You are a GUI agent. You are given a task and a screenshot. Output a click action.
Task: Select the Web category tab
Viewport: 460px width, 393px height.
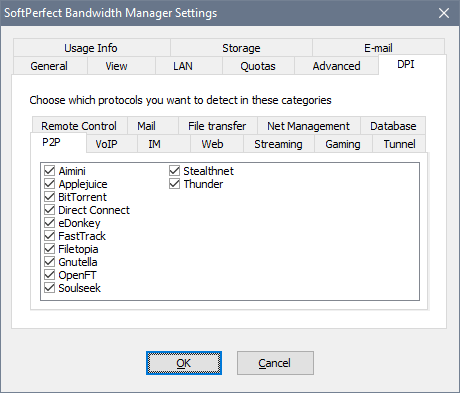217,144
